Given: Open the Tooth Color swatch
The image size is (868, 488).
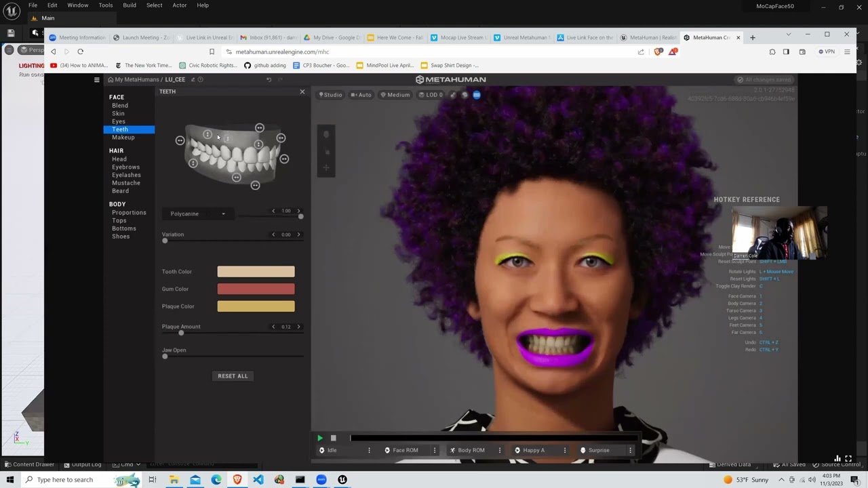Looking at the screenshot, I should pos(256,272).
